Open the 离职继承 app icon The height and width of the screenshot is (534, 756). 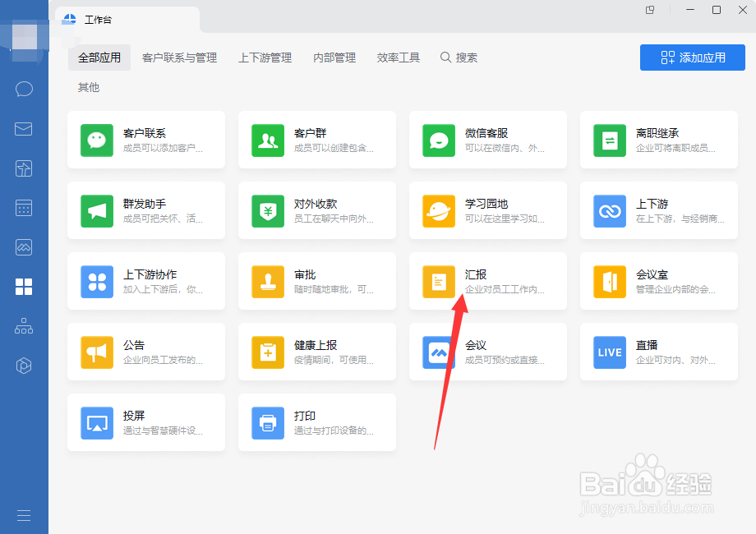pos(610,140)
